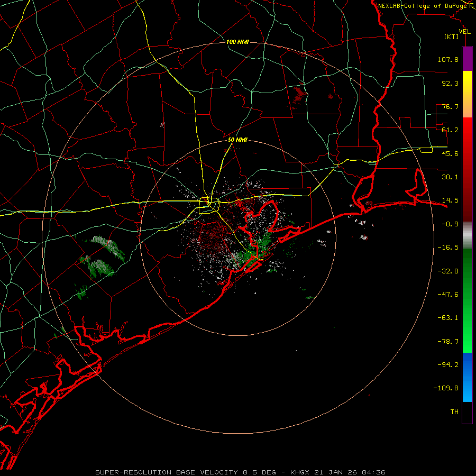
Task: Select the 92.3 velocity scale value
Action: point(450,83)
